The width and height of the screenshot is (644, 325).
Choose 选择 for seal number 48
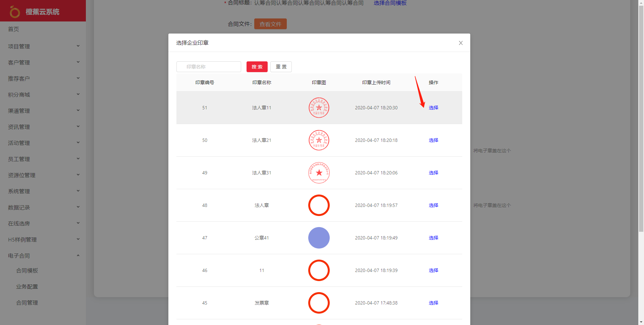(433, 205)
